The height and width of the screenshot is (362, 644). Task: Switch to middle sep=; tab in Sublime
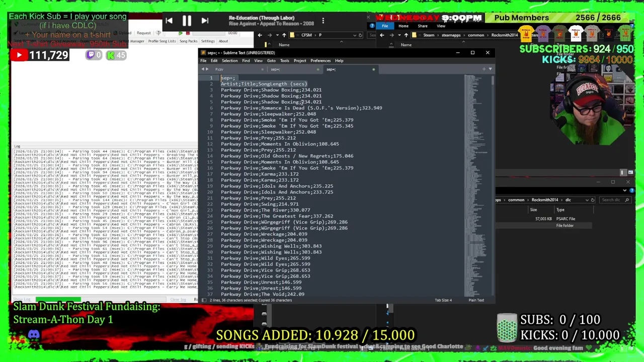click(275, 69)
